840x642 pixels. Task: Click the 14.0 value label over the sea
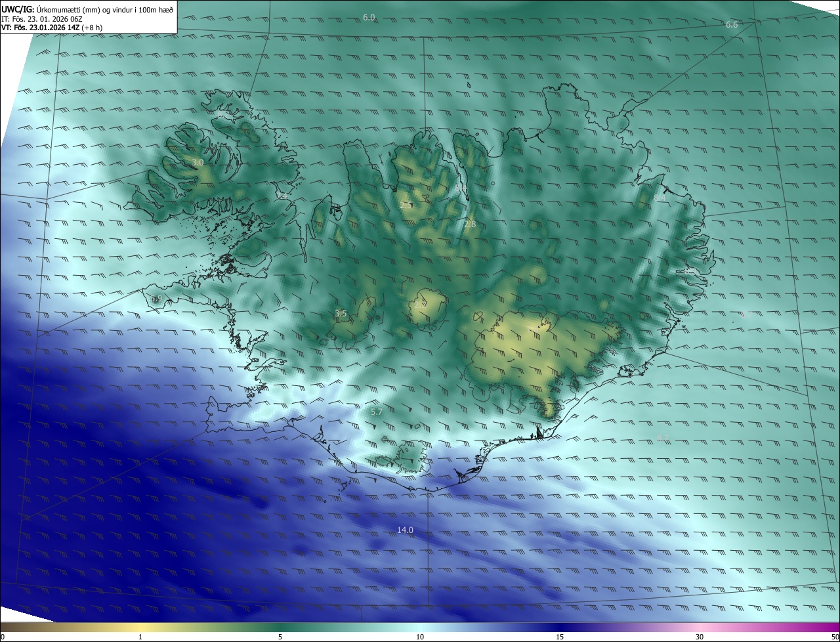405,530
